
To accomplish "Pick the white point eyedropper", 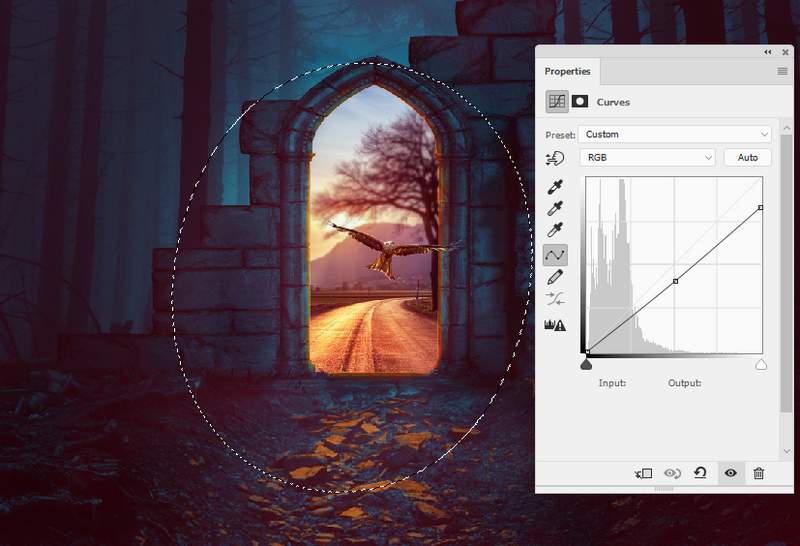I will pyautogui.click(x=555, y=230).
